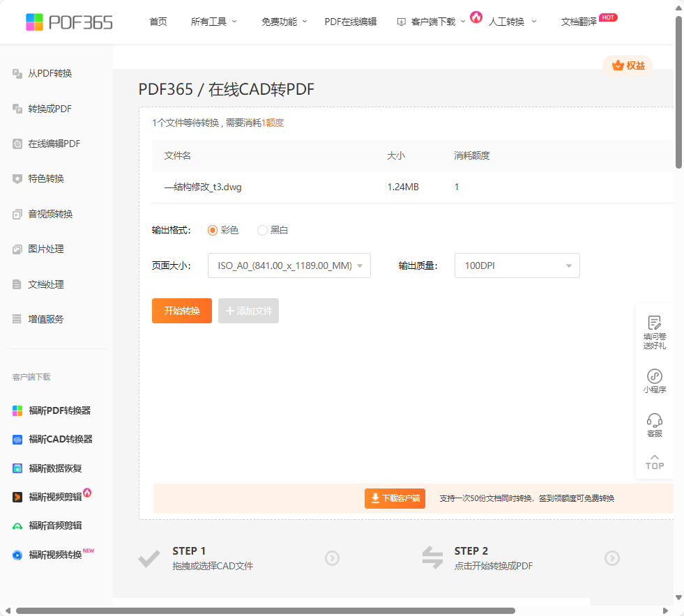Click the 在线编辑PDF sidebar icon
Screen dimensions: 684x616
[x=17, y=144]
